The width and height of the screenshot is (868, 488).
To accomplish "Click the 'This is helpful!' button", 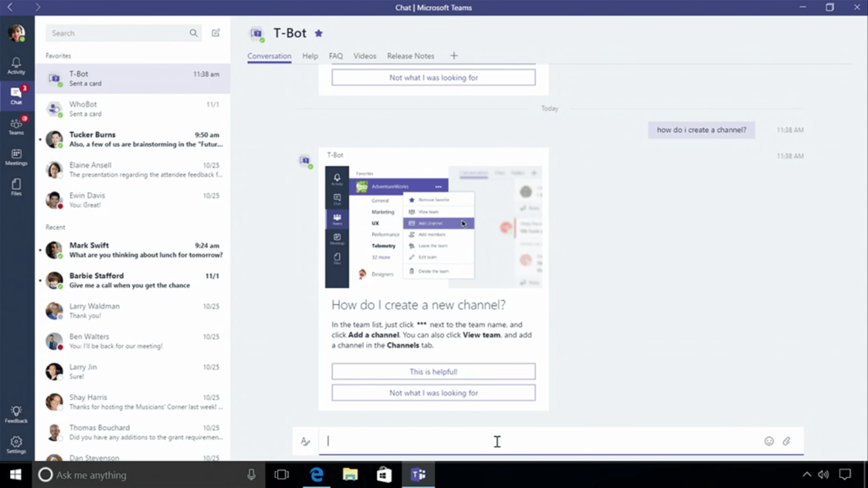I will pos(433,372).
